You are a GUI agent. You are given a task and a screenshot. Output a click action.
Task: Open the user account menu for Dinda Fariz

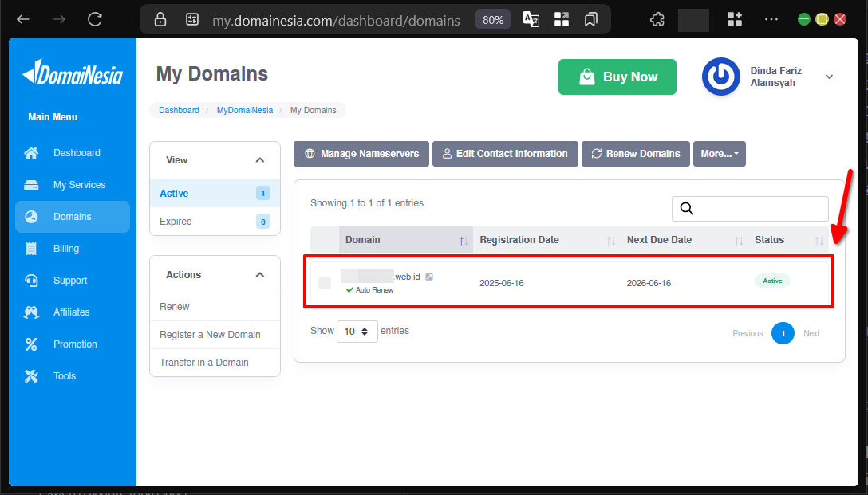coord(829,77)
